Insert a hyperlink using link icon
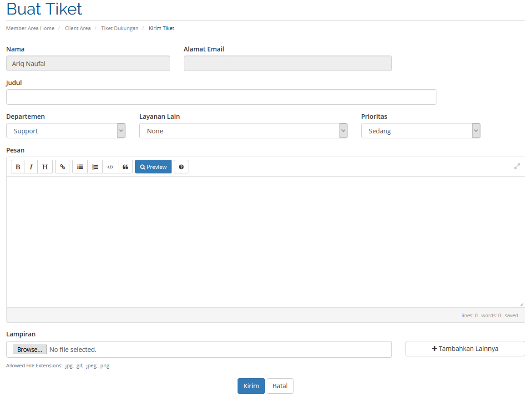The image size is (532, 396). 63,167
